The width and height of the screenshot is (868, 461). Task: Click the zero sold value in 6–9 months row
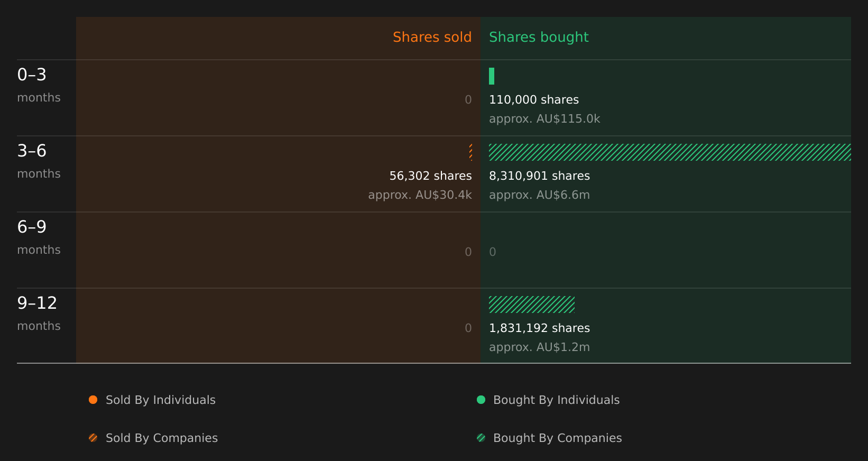[x=468, y=252]
